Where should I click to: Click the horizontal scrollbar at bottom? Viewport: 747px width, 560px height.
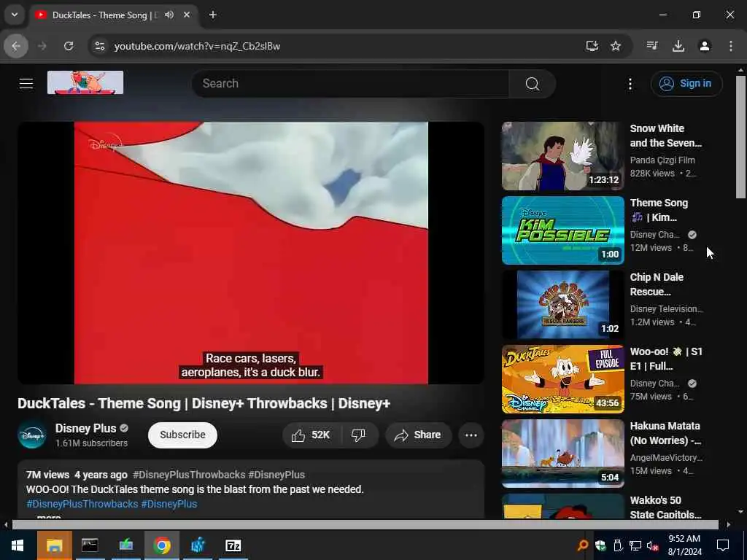(365, 525)
